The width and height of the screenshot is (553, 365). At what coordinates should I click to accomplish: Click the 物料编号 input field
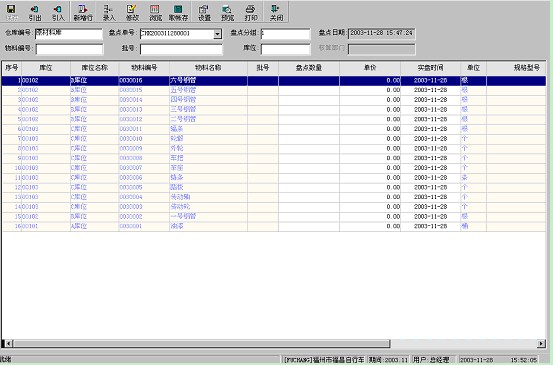[x=69, y=49]
